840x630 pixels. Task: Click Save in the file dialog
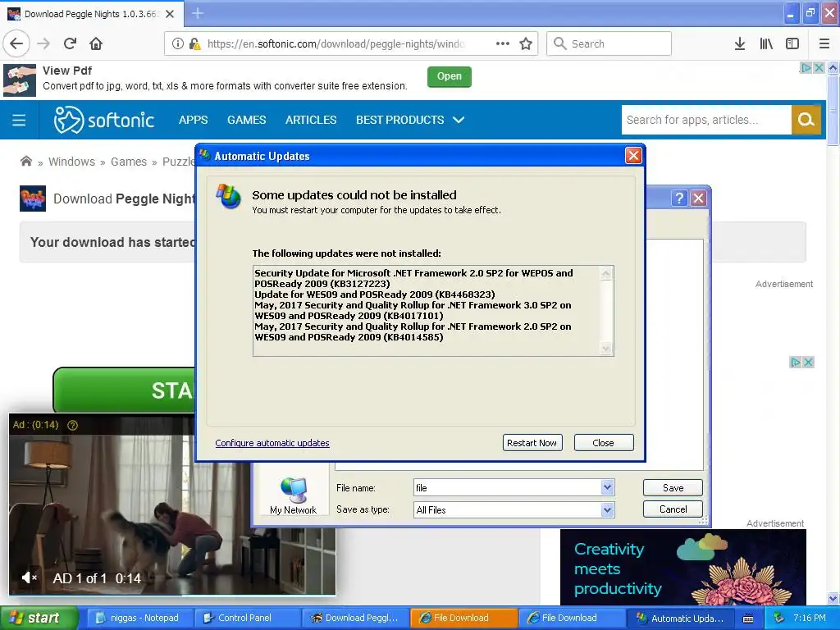click(673, 487)
